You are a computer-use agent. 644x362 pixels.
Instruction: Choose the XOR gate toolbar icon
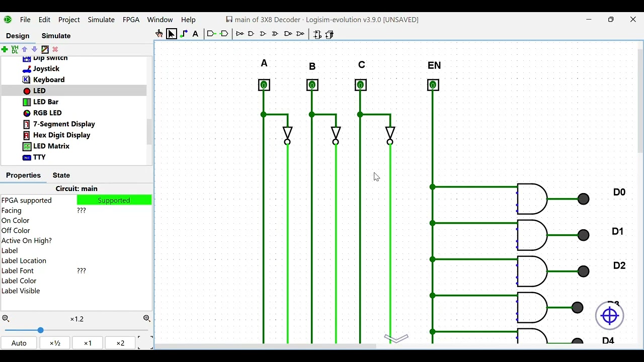click(x=275, y=34)
